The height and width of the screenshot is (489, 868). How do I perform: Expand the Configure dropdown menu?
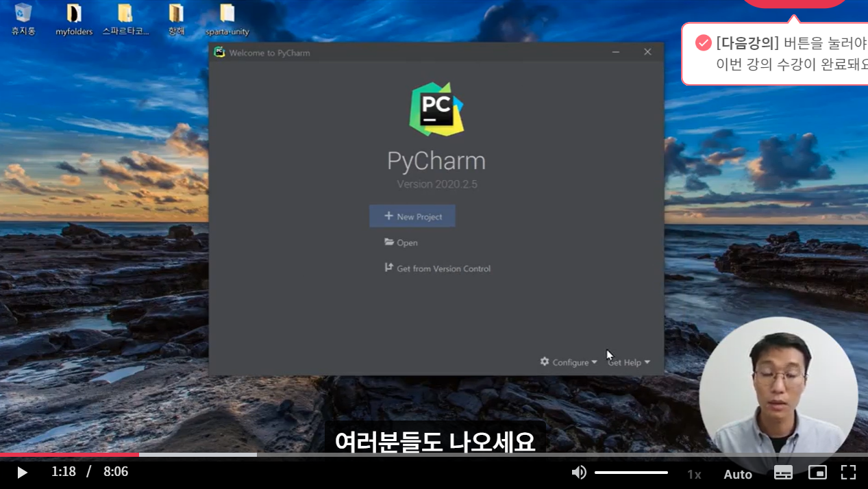[569, 362]
